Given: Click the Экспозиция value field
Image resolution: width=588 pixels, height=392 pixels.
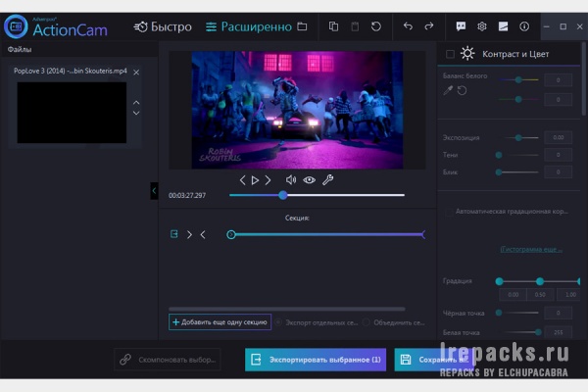Looking at the screenshot, I should coord(558,137).
